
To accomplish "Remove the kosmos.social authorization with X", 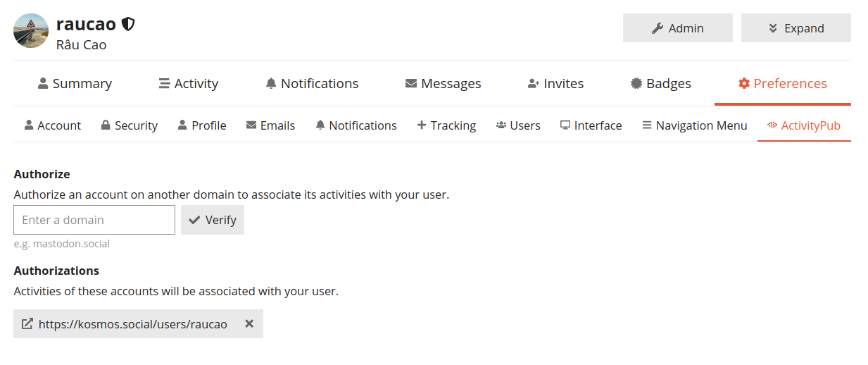I will (249, 324).
